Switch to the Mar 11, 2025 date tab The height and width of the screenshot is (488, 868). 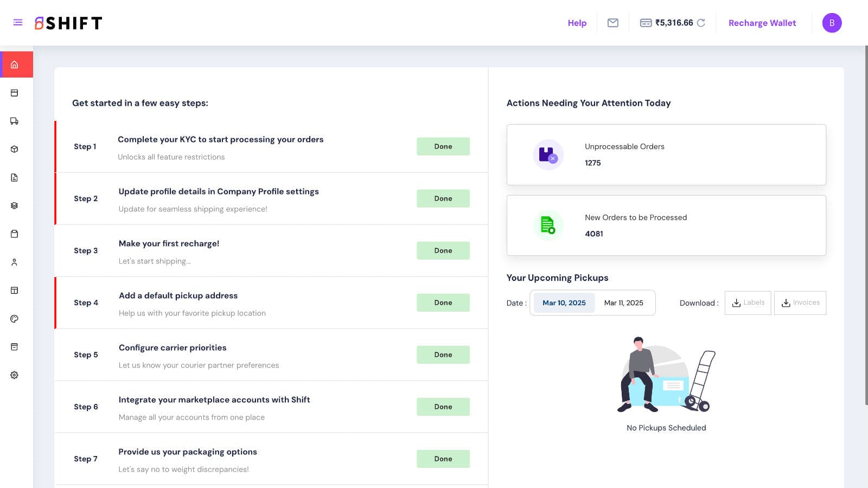tap(624, 303)
